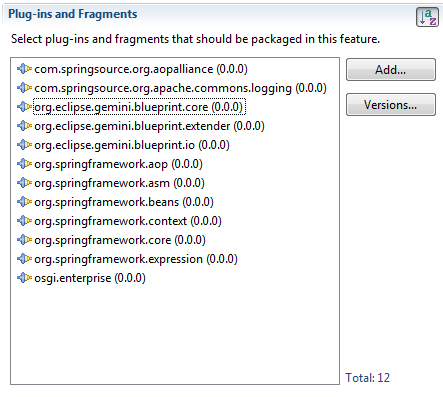Select the osgi.enterprise list entry
The width and height of the screenshot is (443, 397).
[x=90, y=278]
